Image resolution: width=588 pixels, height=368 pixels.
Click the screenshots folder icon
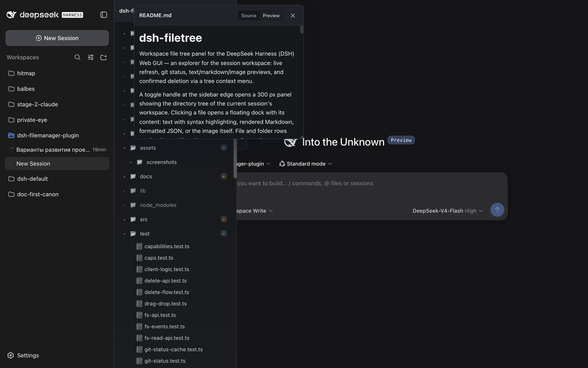pos(140,162)
